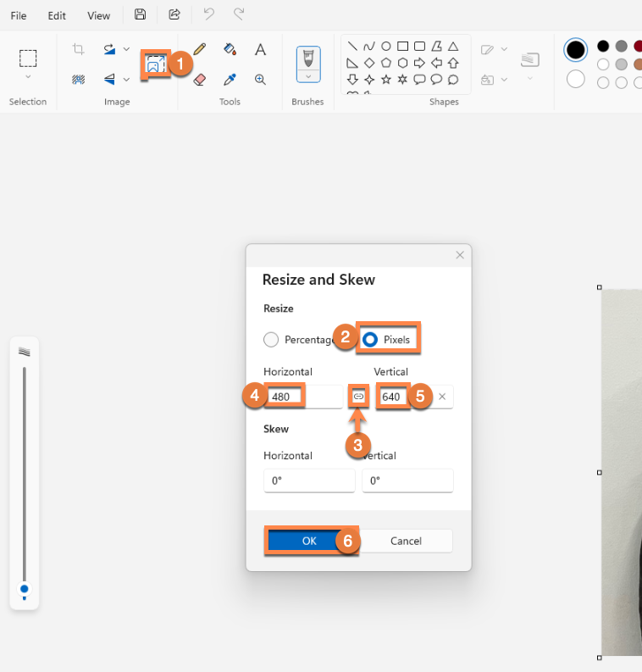
Task: Expand the Rotate options dropdown
Action: (126, 49)
